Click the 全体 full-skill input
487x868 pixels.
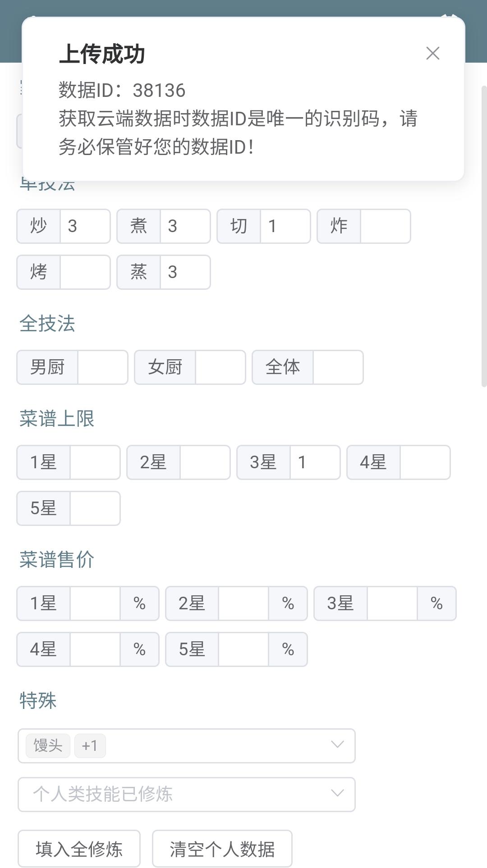338,367
